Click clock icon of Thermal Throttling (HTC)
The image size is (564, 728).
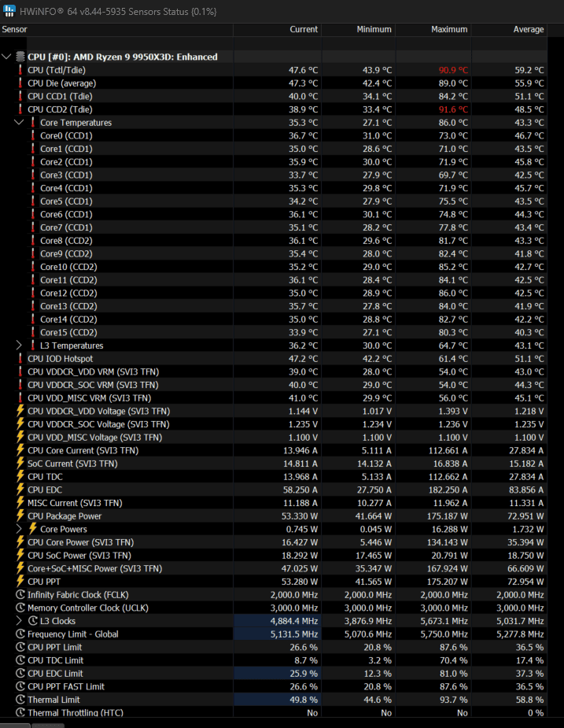(x=20, y=713)
